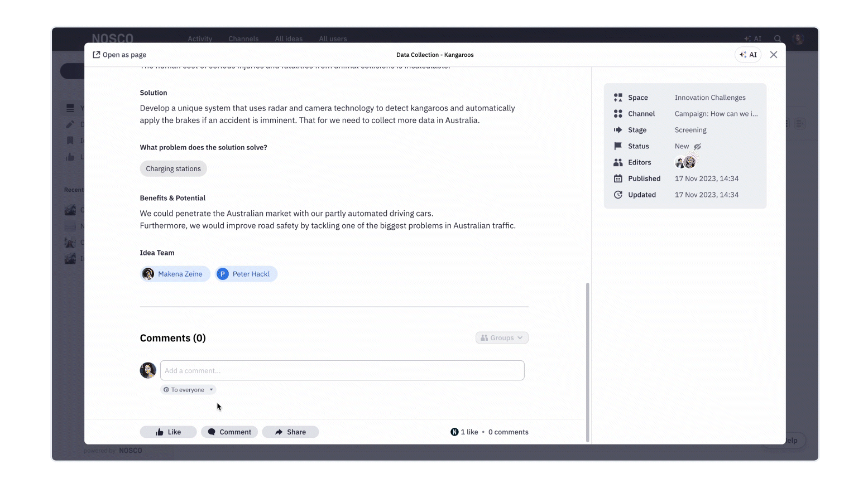Select the Screening stage value

(690, 130)
